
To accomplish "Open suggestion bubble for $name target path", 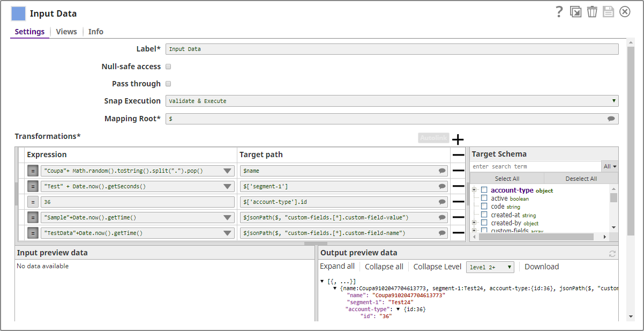I will [x=442, y=171].
